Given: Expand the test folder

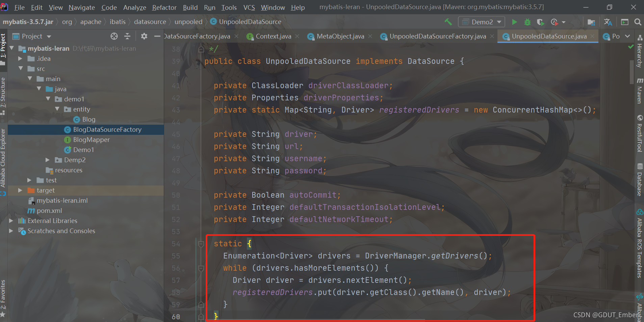Looking at the screenshot, I should (x=29, y=180).
